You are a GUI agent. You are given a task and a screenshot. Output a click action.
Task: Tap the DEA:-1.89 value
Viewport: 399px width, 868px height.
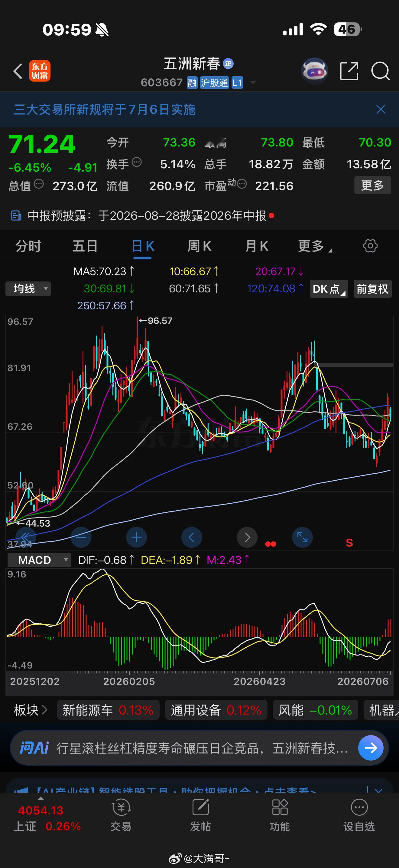click(170, 560)
